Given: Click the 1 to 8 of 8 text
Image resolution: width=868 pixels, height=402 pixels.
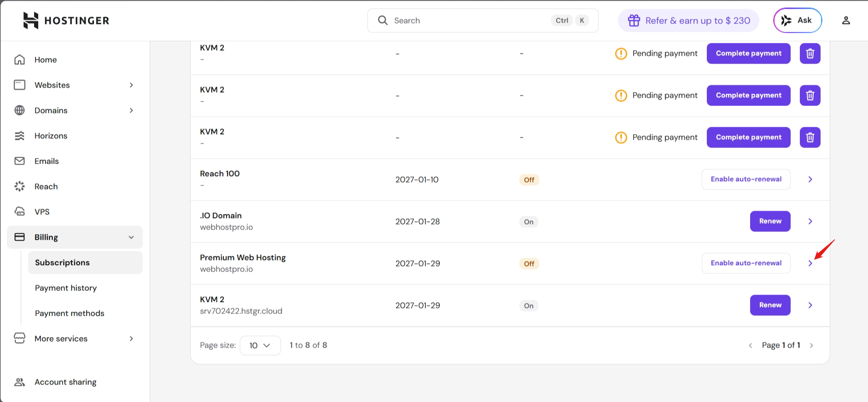Looking at the screenshot, I should click(308, 345).
